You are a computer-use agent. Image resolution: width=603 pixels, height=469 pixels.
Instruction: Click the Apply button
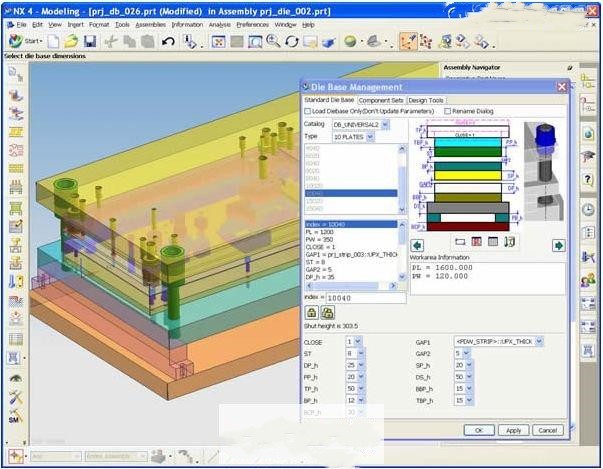[x=513, y=430]
